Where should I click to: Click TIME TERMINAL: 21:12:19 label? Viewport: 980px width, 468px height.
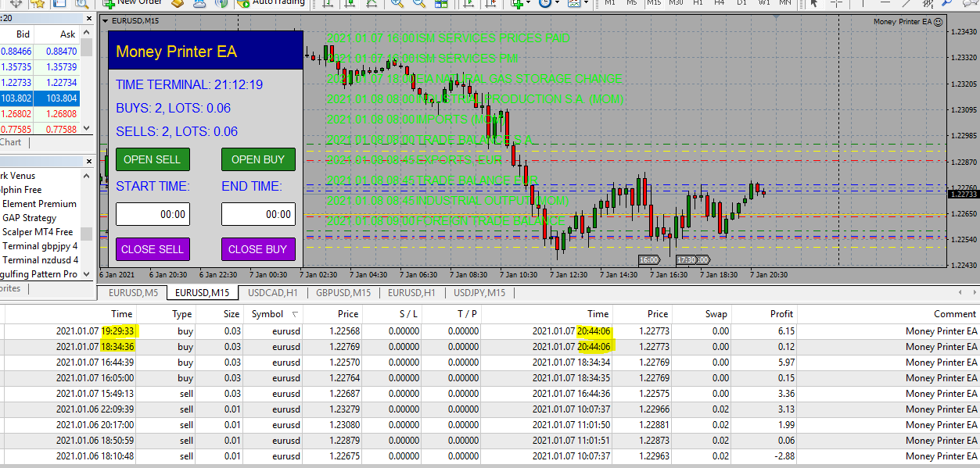[189, 84]
